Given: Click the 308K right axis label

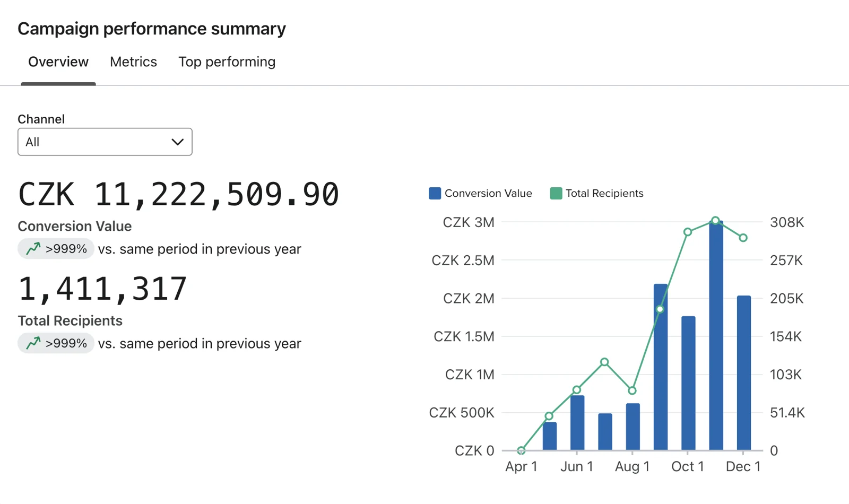Looking at the screenshot, I should tap(787, 222).
